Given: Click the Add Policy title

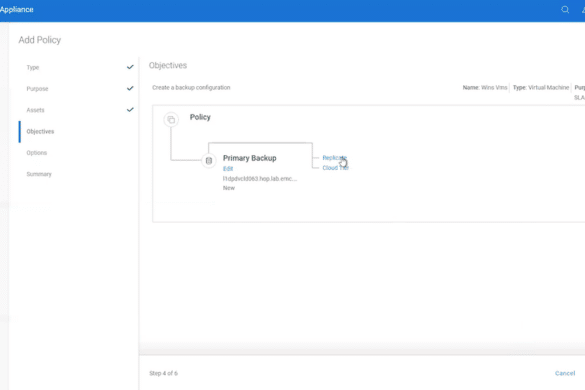Looking at the screenshot, I should [40, 40].
